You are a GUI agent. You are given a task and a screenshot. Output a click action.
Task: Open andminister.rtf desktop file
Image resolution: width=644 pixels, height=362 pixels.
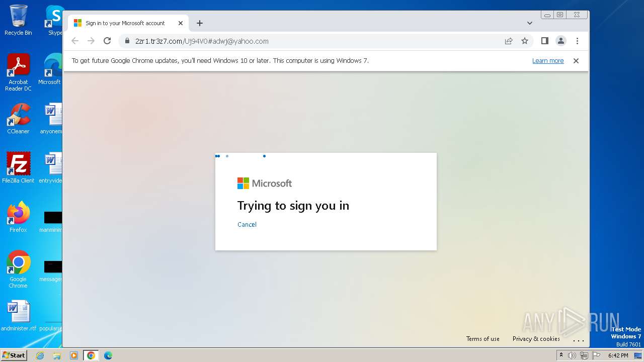coord(19,316)
